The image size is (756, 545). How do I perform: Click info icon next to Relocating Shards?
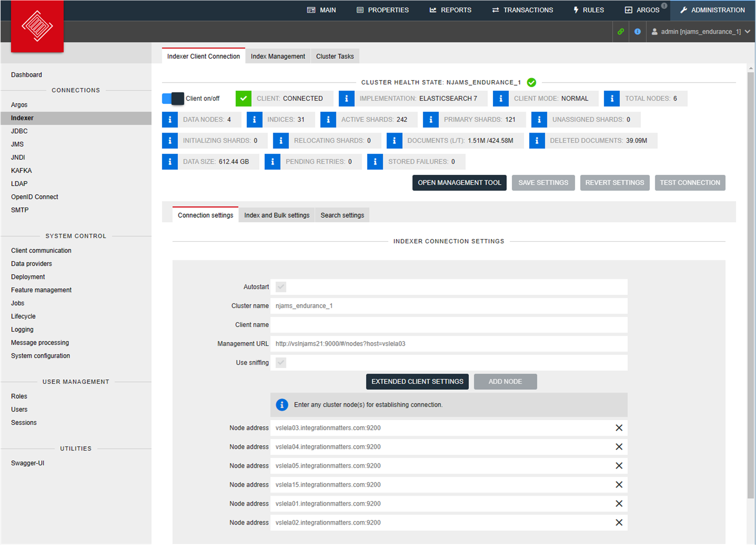pyautogui.click(x=281, y=140)
